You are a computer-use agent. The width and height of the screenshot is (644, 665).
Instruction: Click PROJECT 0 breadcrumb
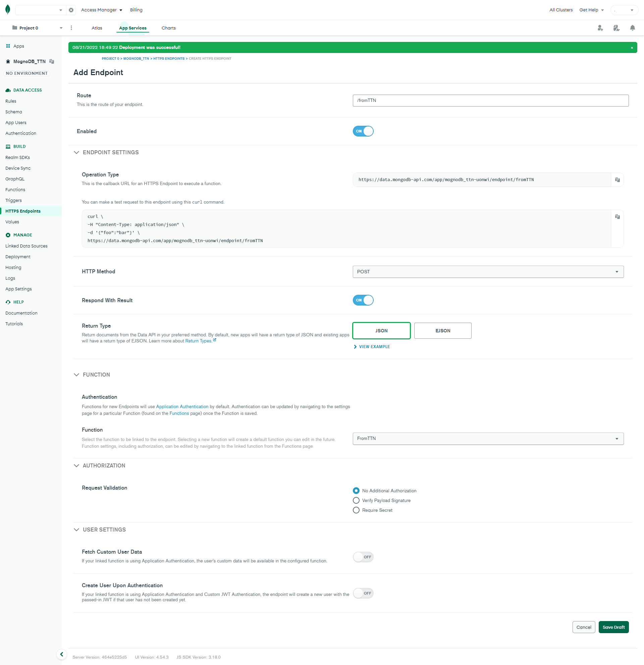coord(110,59)
